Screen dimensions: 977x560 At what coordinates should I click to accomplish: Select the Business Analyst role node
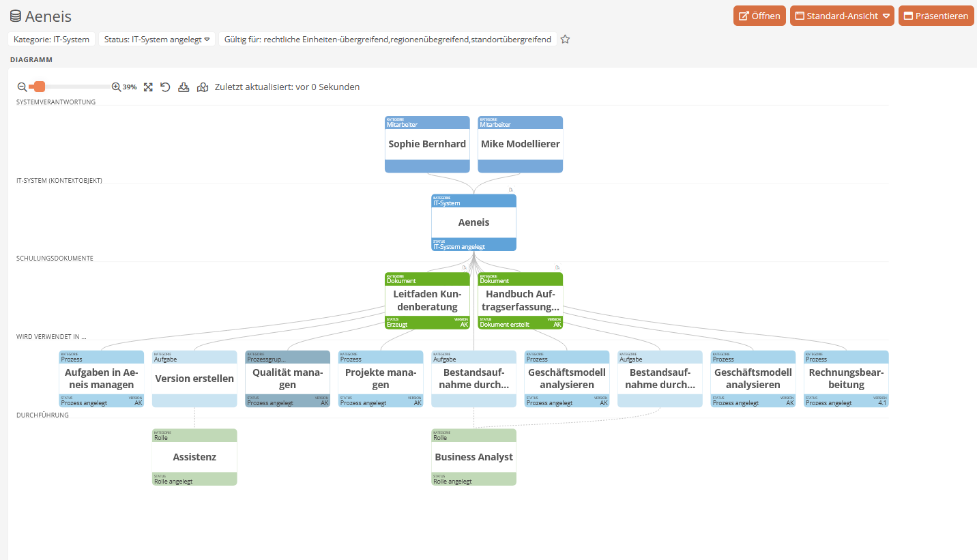(x=473, y=457)
